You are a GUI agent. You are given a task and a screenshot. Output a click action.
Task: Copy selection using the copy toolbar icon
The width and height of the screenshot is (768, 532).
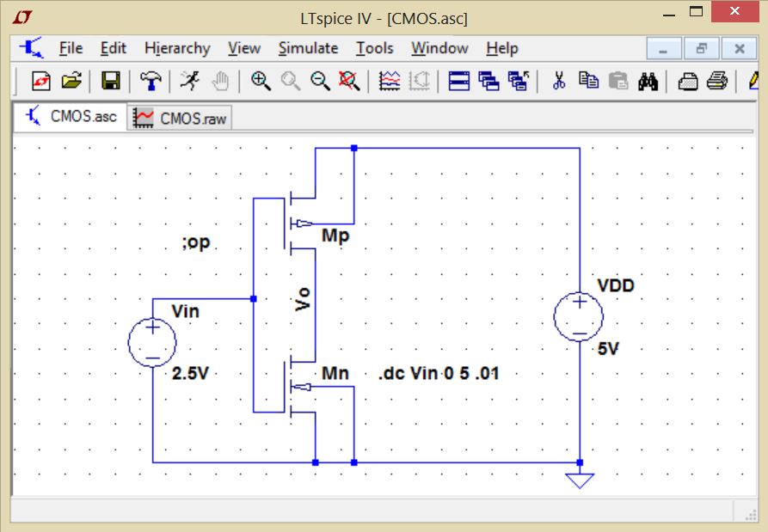pos(589,81)
